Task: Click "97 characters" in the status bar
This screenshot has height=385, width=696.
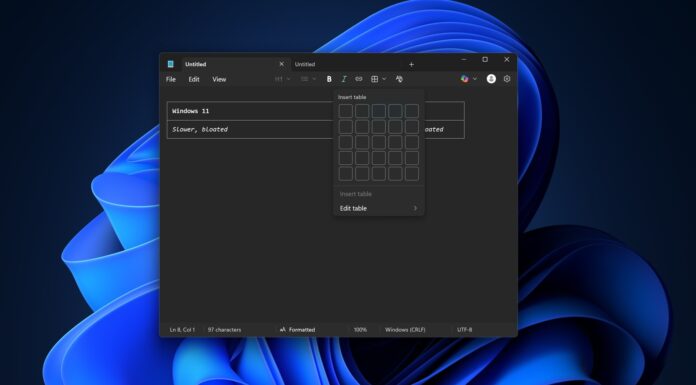Action: click(225, 330)
